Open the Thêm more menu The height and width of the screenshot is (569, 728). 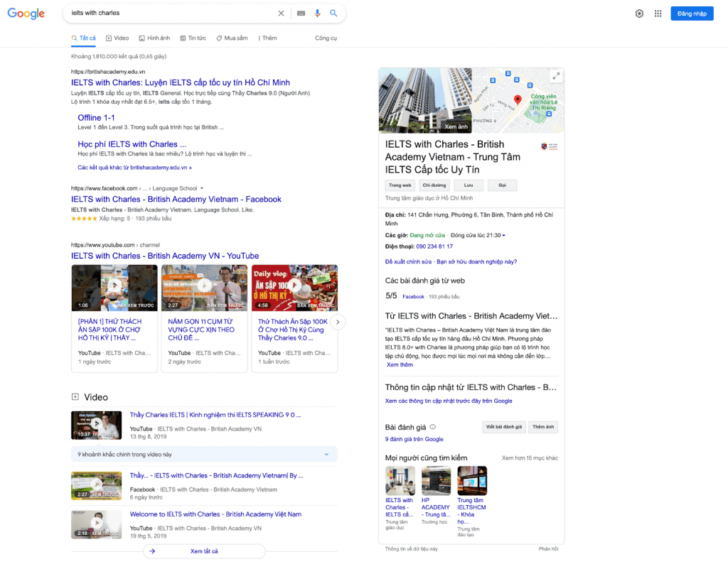point(267,38)
